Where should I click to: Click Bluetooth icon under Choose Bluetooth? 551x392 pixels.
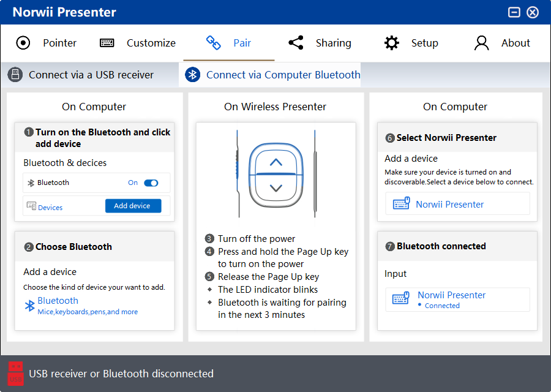click(x=29, y=306)
